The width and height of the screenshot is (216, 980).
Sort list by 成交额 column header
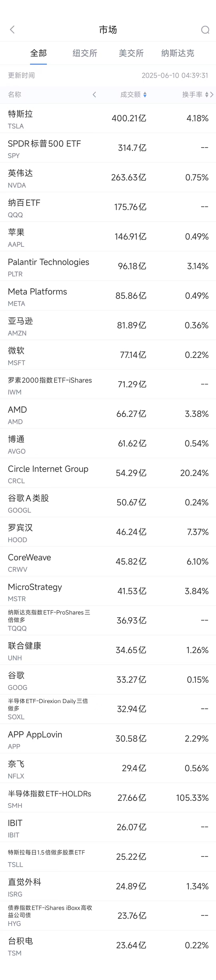click(130, 94)
